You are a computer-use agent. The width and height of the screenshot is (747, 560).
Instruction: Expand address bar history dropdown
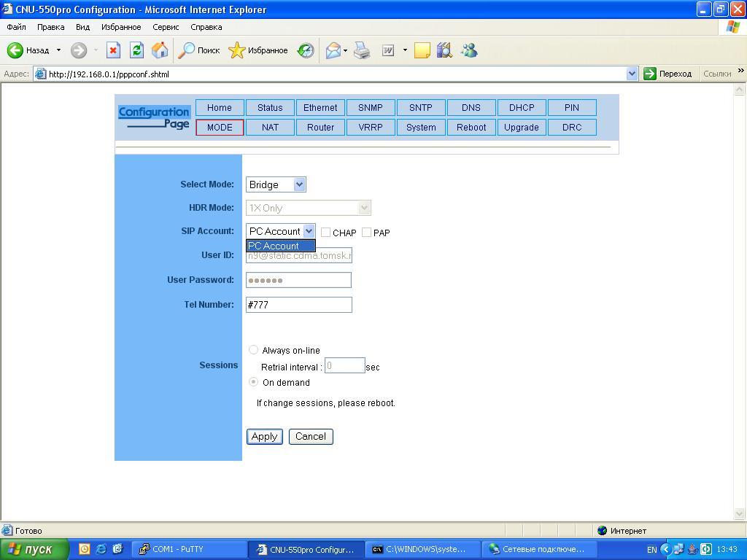[632, 74]
